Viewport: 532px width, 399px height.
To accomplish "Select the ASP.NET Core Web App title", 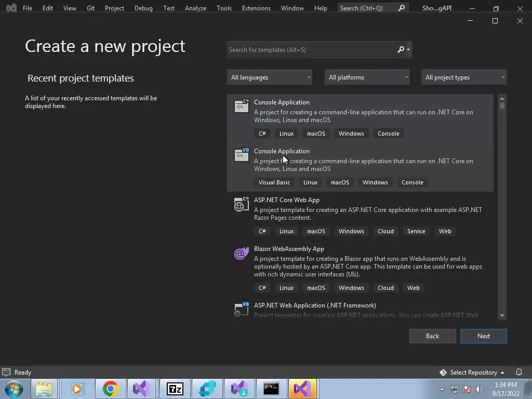I will [287, 200].
